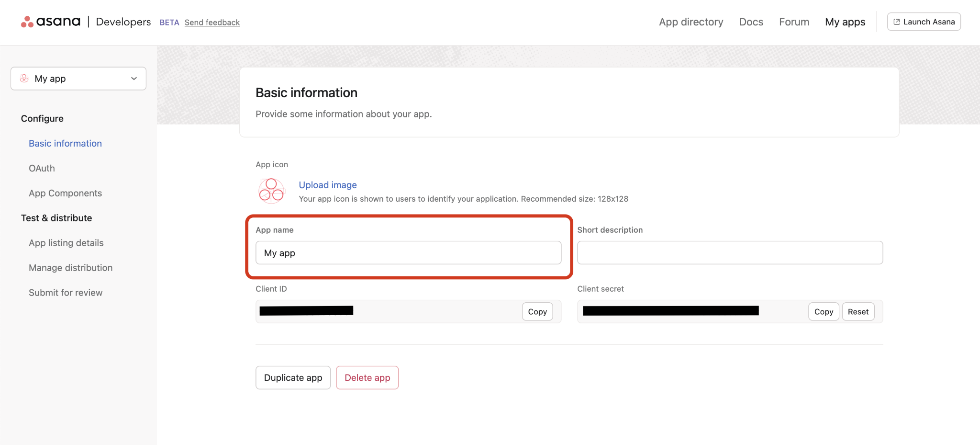This screenshot has width=980, height=445.
Task: Open the Docs navigation link
Action: (751, 22)
